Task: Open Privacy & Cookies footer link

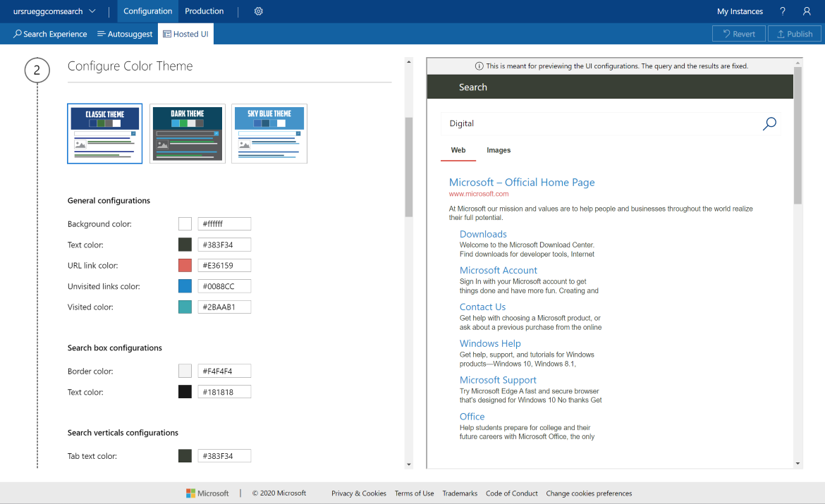Action: pos(359,493)
